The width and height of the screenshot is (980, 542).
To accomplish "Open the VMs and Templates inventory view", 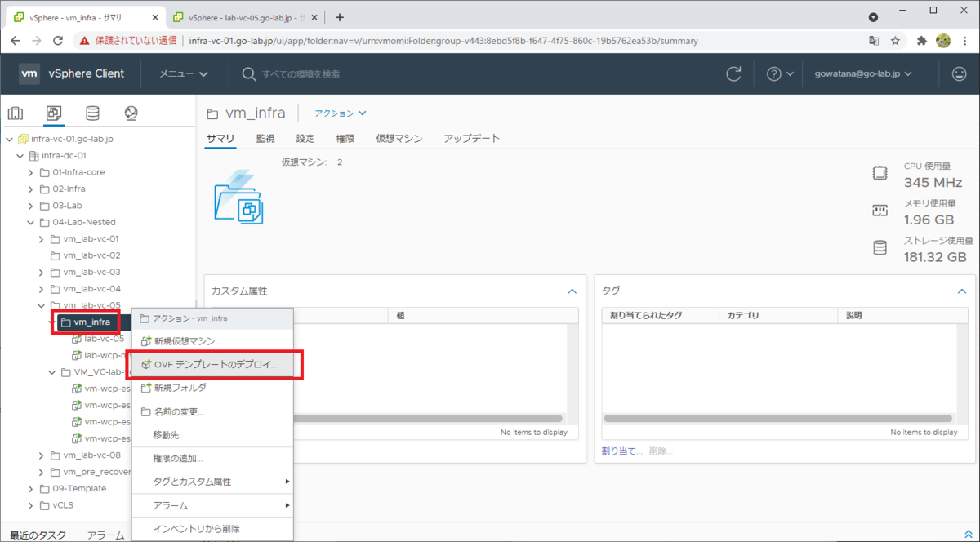I will [54, 113].
